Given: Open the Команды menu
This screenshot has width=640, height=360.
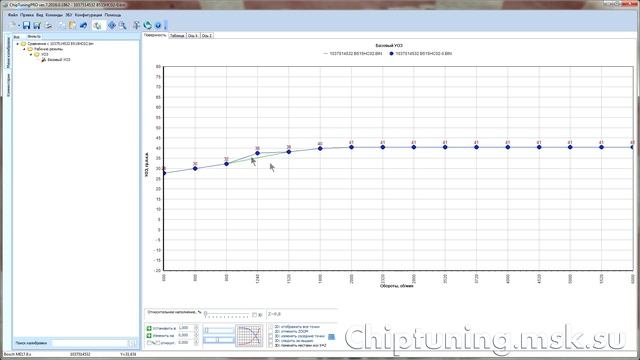Looking at the screenshot, I should (x=54, y=15).
